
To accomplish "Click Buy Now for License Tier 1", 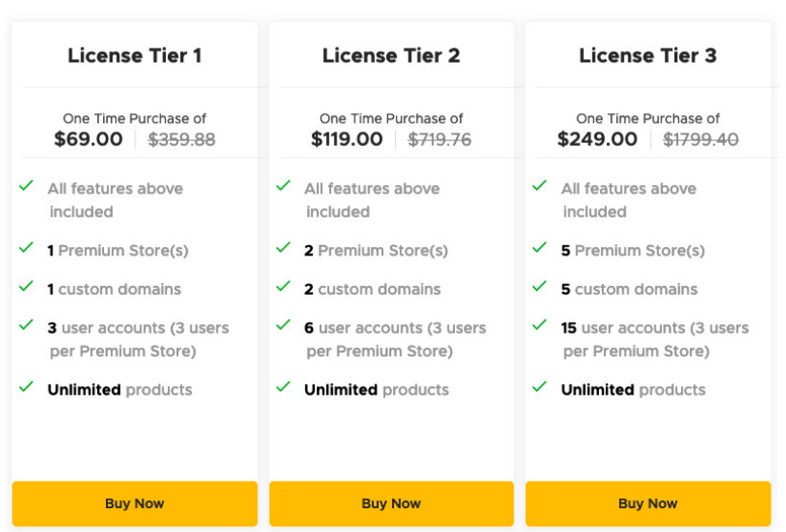I will [134, 503].
